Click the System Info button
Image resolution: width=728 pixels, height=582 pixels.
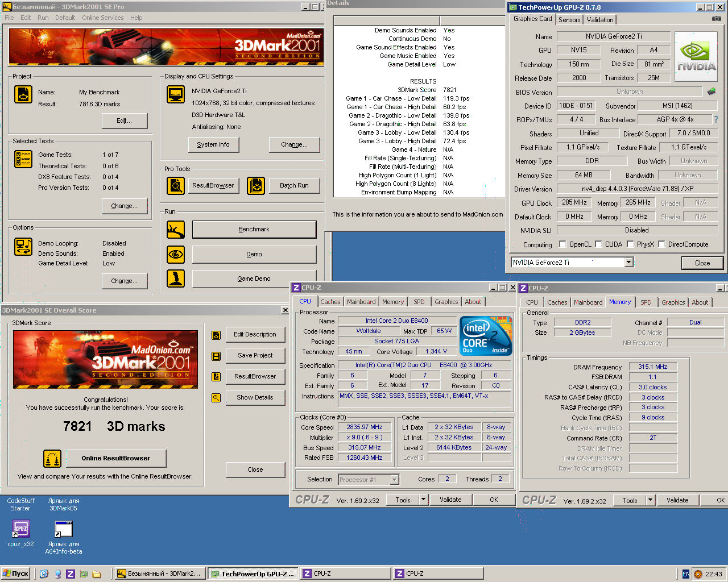click(213, 144)
